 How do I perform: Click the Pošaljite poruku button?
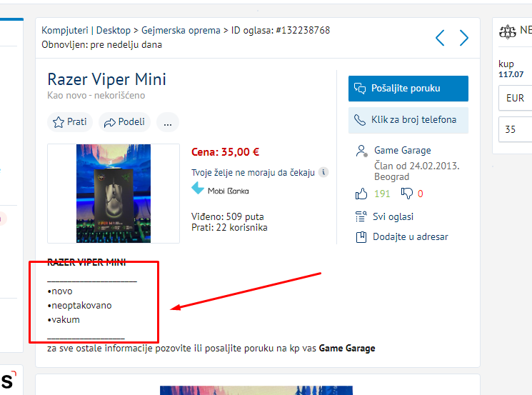click(408, 89)
